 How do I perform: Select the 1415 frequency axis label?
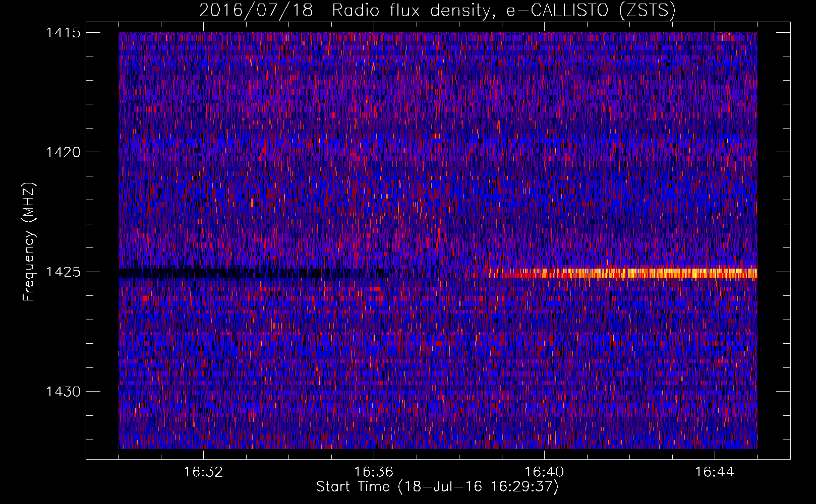point(64,33)
